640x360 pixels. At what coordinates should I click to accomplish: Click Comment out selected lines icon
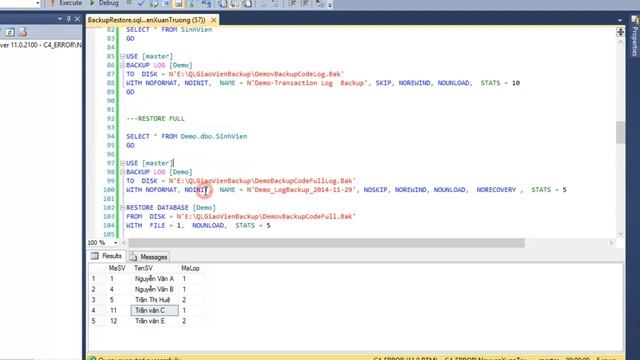[x=264, y=3]
